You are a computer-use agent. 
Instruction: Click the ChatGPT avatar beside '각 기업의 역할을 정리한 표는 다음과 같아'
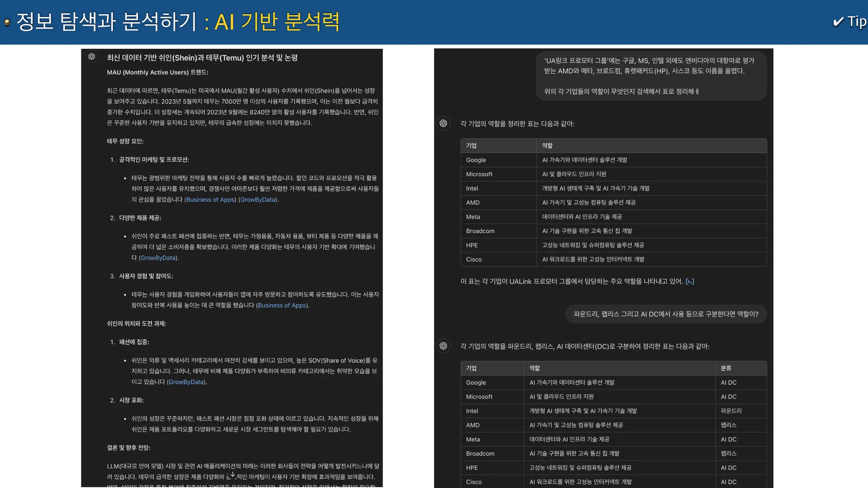point(443,123)
